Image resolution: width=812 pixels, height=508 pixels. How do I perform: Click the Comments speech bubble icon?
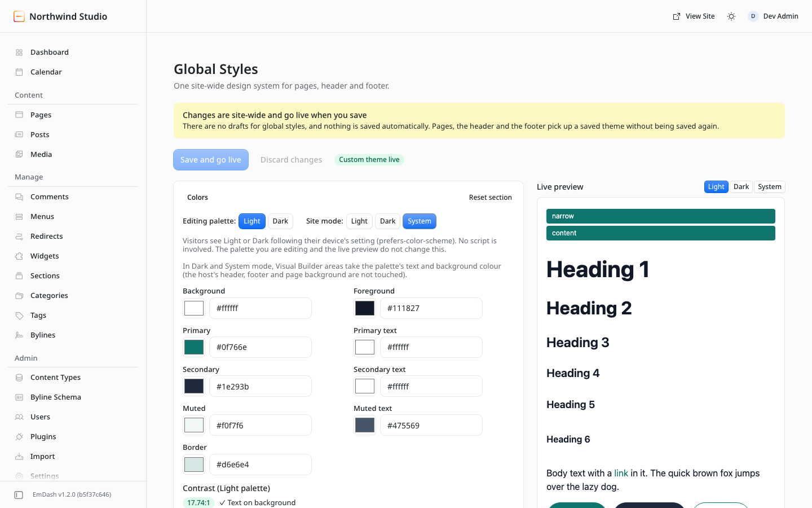coord(19,197)
